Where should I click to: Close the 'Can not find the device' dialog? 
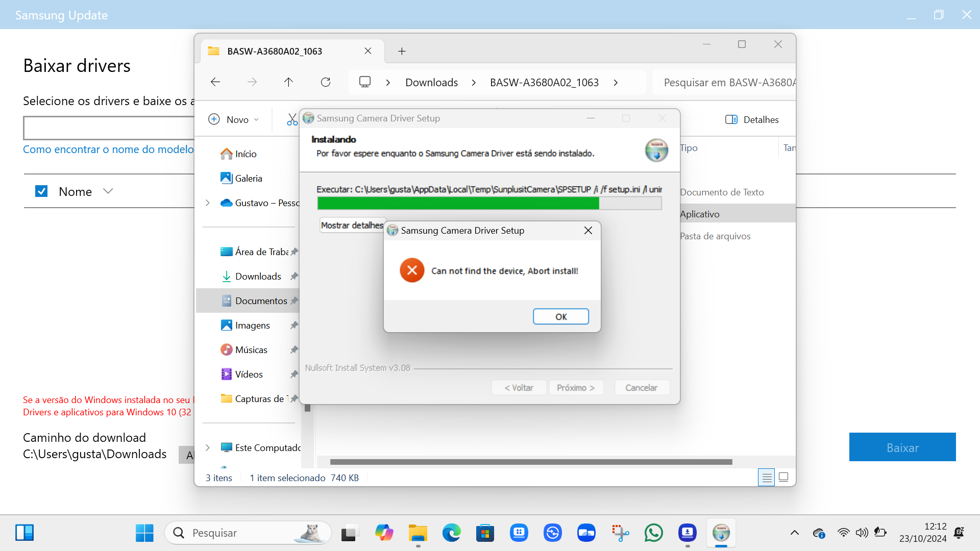coord(588,231)
